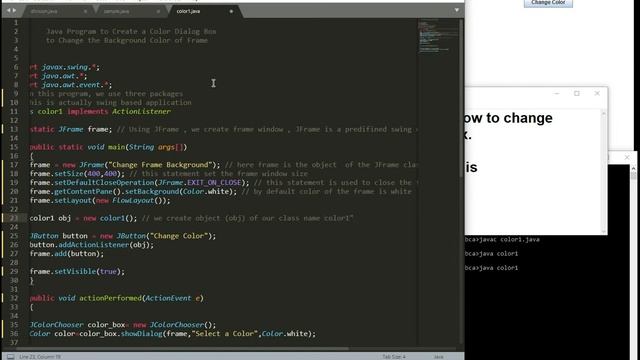
Task: Click 'frame.add(button);' line
Action: point(67,254)
